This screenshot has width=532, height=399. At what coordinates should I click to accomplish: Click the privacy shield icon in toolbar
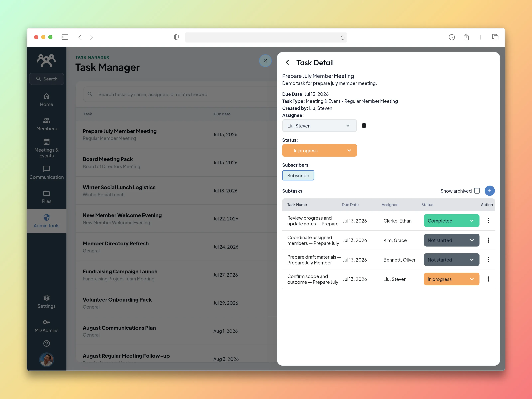pyautogui.click(x=176, y=37)
